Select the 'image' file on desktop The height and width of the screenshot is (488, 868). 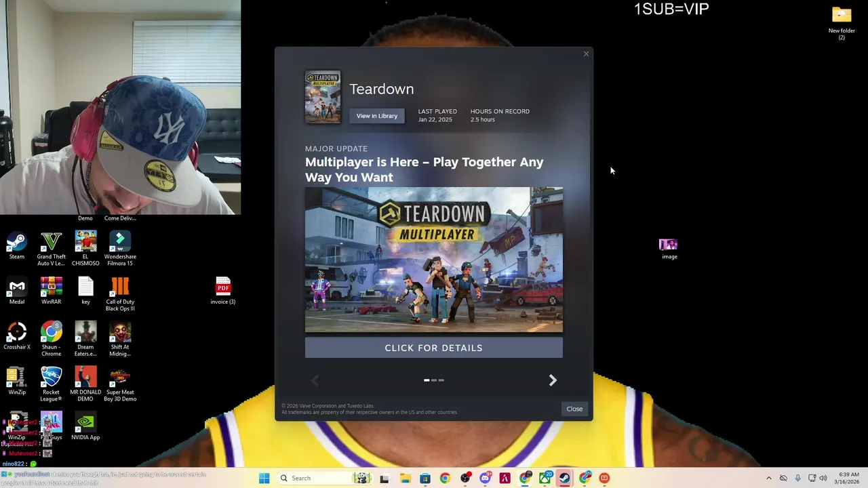click(669, 248)
